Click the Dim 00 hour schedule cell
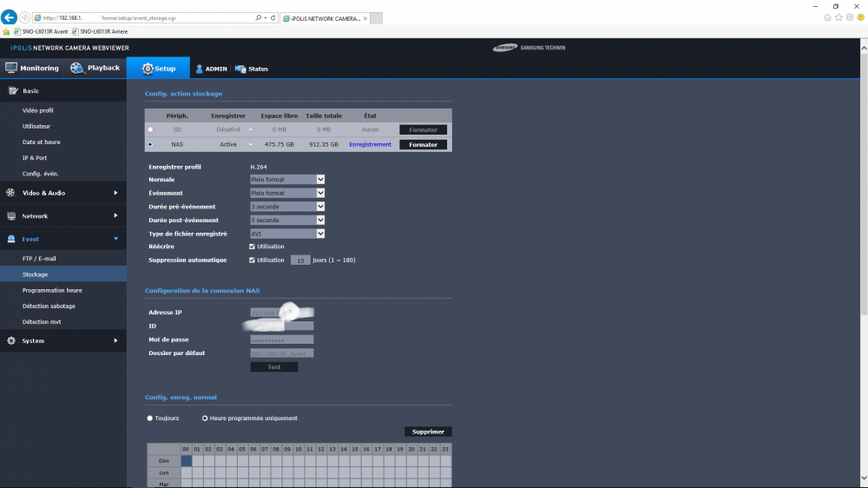 (186, 461)
